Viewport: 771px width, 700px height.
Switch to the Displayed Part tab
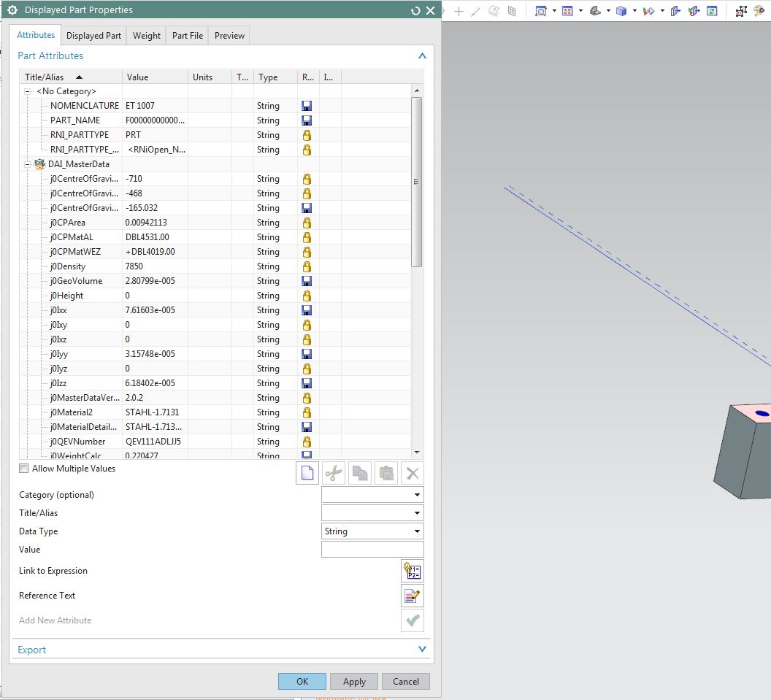coord(93,35)
